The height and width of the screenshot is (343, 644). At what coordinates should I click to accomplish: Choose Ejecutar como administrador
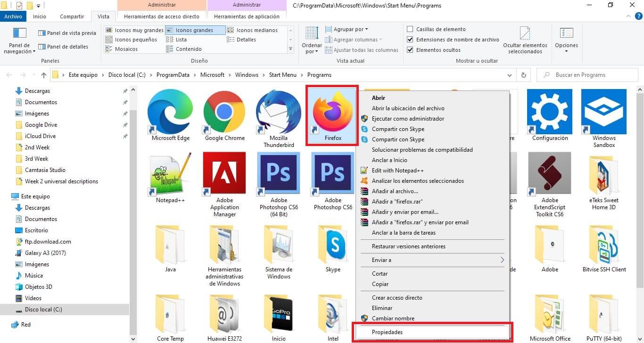pos(433,119)
